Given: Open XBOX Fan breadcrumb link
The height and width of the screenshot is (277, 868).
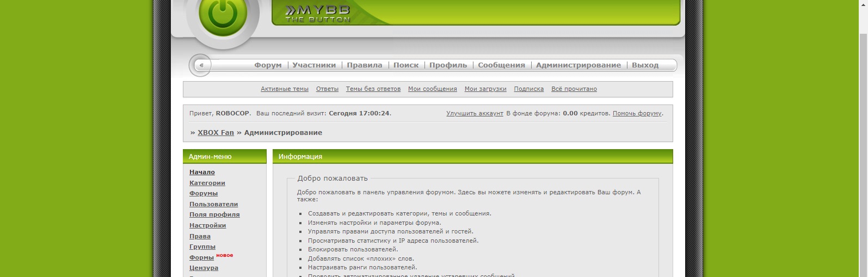Looking at the screenshot, I should tap(216, 133).
